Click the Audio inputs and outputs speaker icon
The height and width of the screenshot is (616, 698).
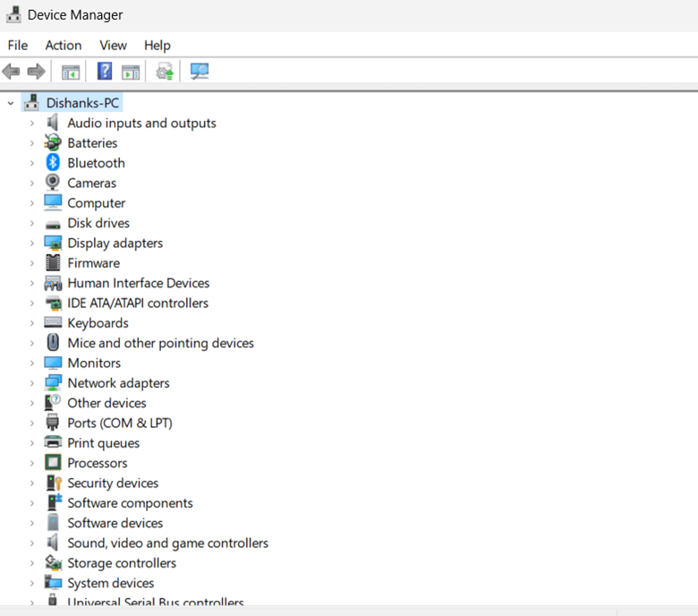(x=53, y=123)
